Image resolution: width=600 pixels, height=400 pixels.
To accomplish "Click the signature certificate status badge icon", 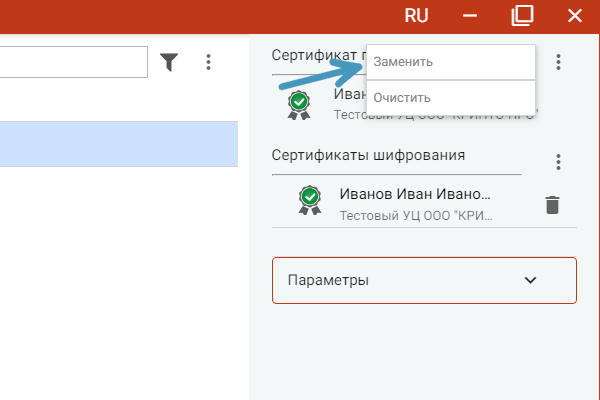I will tap(299, 105).
